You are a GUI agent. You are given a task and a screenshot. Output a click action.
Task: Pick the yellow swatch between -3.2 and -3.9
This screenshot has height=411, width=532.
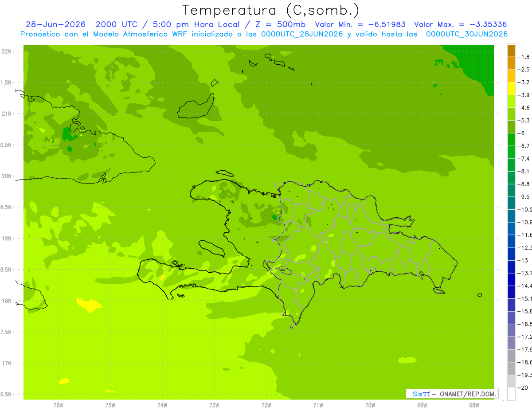pyautogui.click(x=511, y=89)
